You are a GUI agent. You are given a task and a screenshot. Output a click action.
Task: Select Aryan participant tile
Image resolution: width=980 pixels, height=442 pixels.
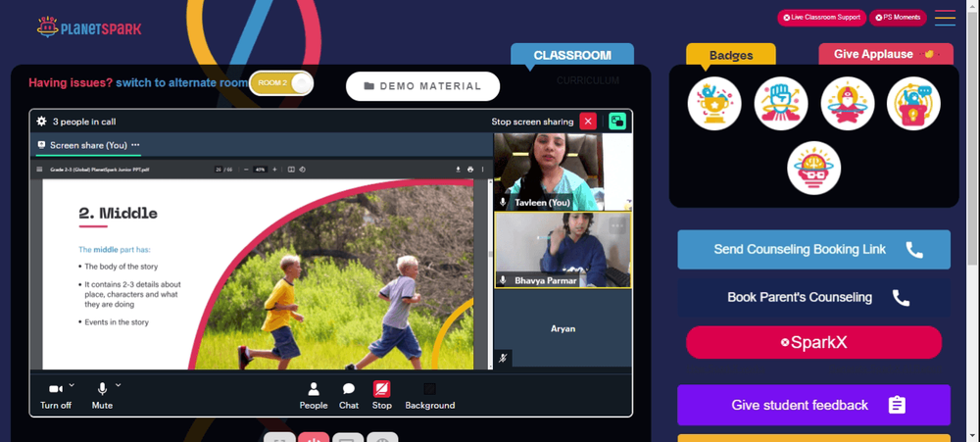tap(563, 327)
